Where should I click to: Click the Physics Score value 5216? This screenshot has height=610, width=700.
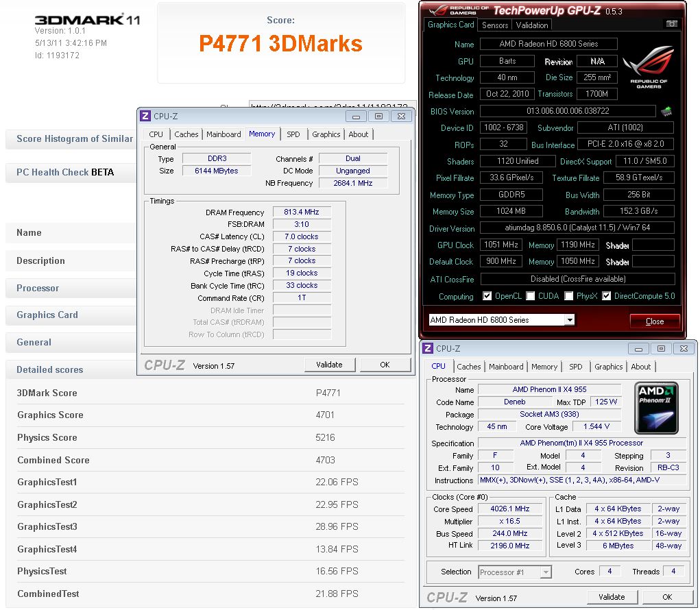click(325, 437)
